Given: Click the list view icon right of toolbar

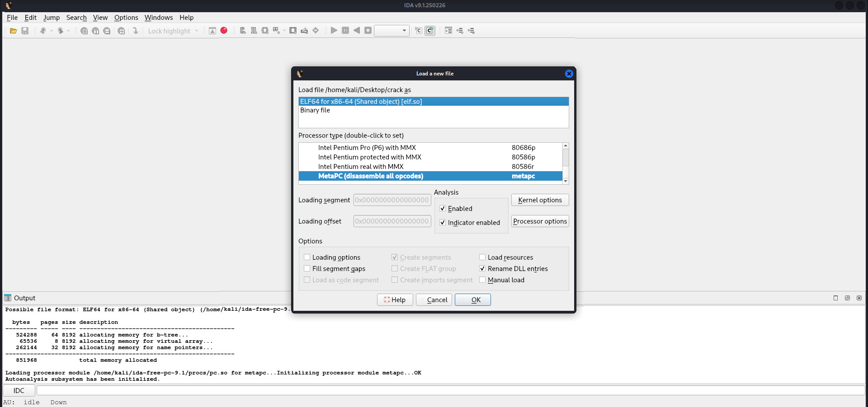Looking at the screenshot, I should click(448, 30).
